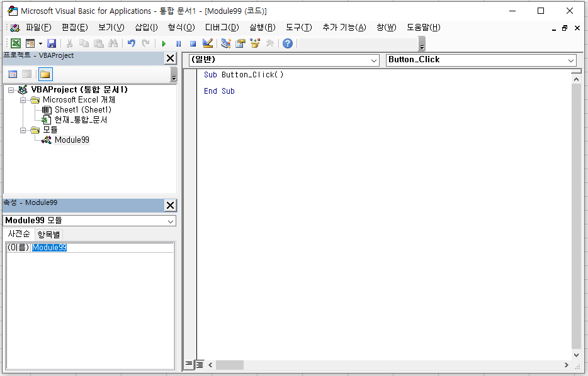Click the (이름) value field Module99
This screenshot has height=376, width=588.
(102, 248)
